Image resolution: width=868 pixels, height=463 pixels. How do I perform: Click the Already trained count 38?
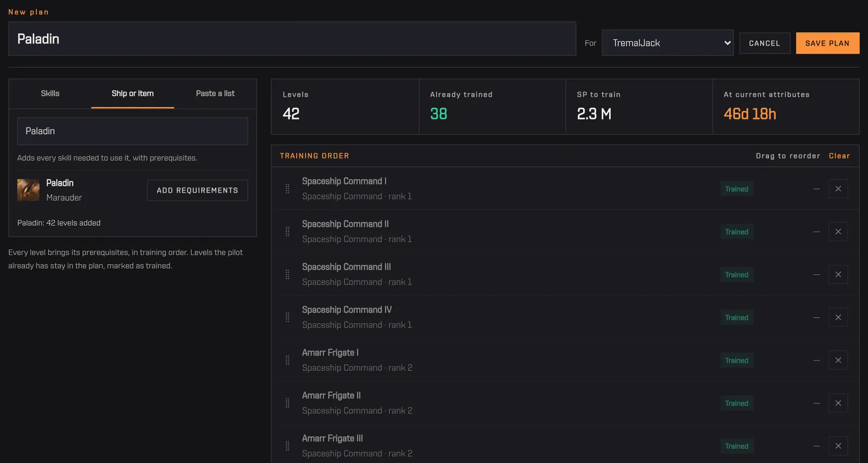(439, 114)
